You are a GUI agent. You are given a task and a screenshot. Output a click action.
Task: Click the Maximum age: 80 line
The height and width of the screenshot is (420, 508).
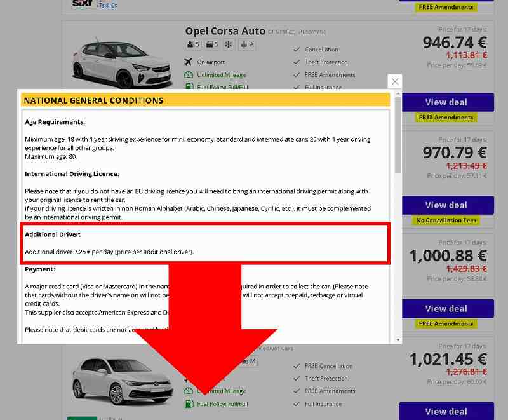tap(51, 156)
